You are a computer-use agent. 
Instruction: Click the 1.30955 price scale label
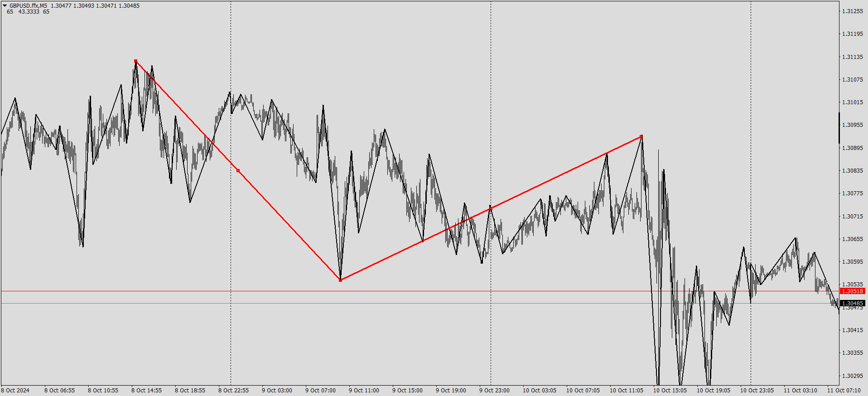click(x=853, y=125)
